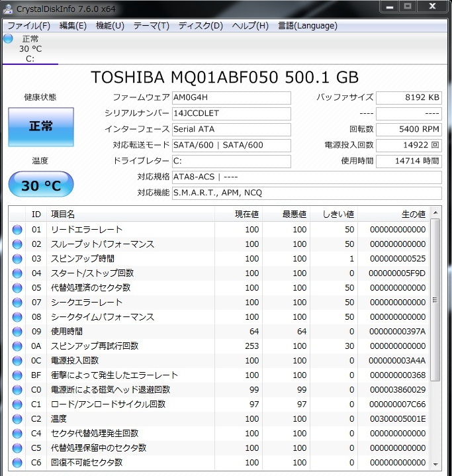This screenshot has width=452, height=476.
Task: Open the ファイル(F) menu
Action: click(28, 26)
